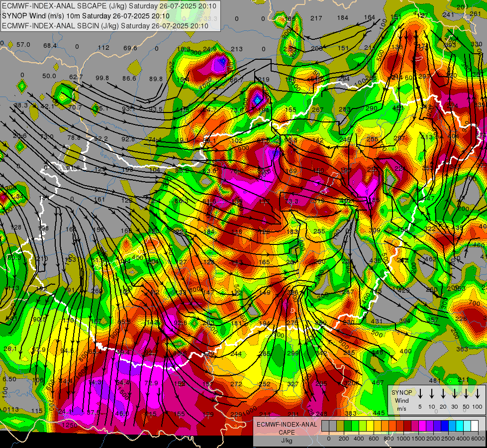
Task: Click the SYNOP Wind 10m header line
Action: [x=86, y=16]
